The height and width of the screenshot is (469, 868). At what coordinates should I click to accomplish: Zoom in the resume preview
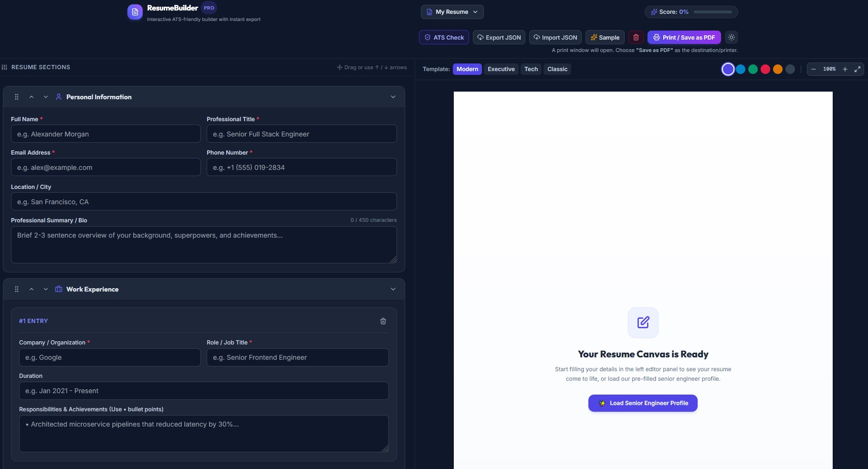[x=845, y=69]
